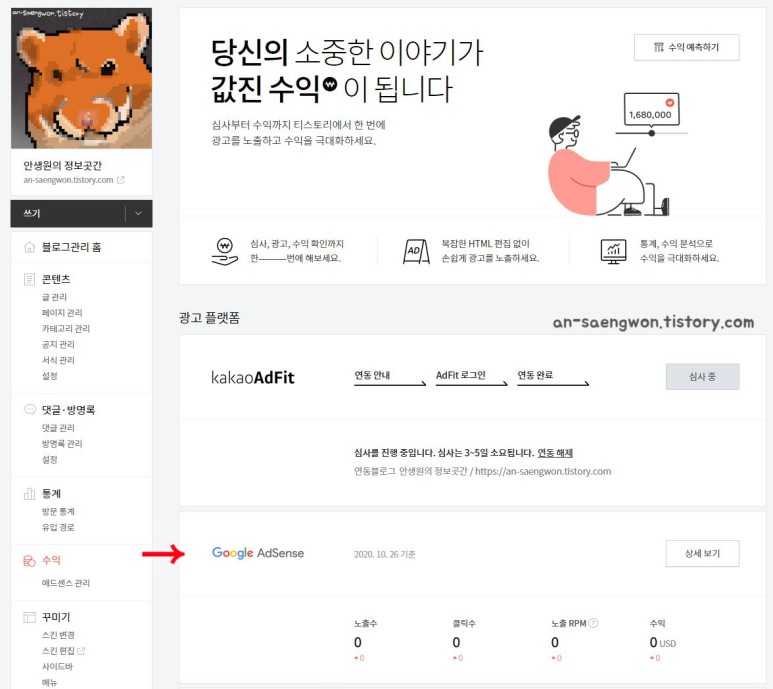Open the 콘텐츠 section heading
The width and height of the screenshot is (773, 689).
(x=56, y=279)
